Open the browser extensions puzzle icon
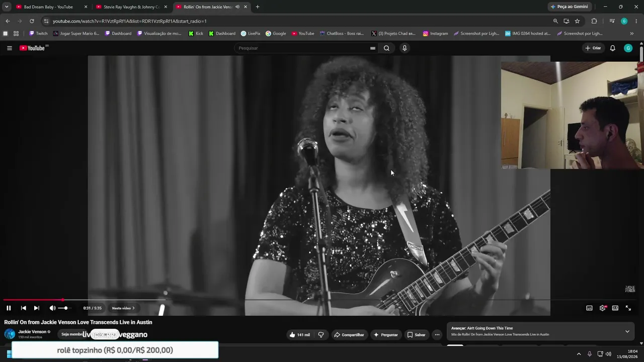 (594, 21)
